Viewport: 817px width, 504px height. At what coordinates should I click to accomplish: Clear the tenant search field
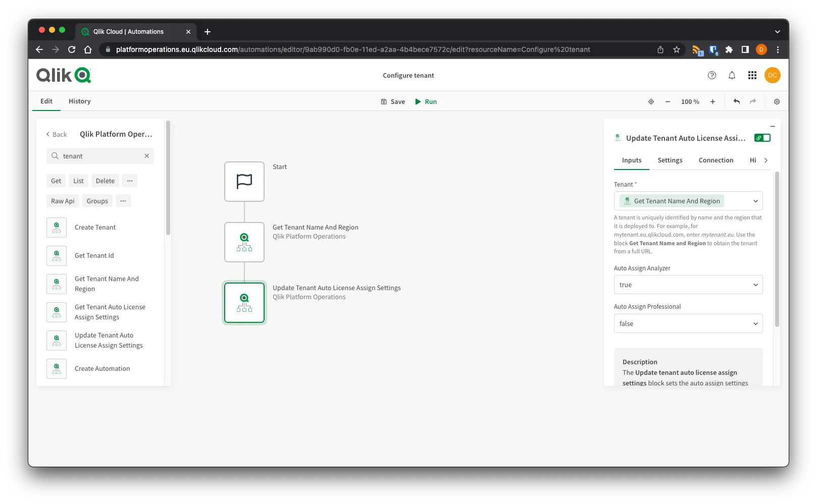coord(146,156)
